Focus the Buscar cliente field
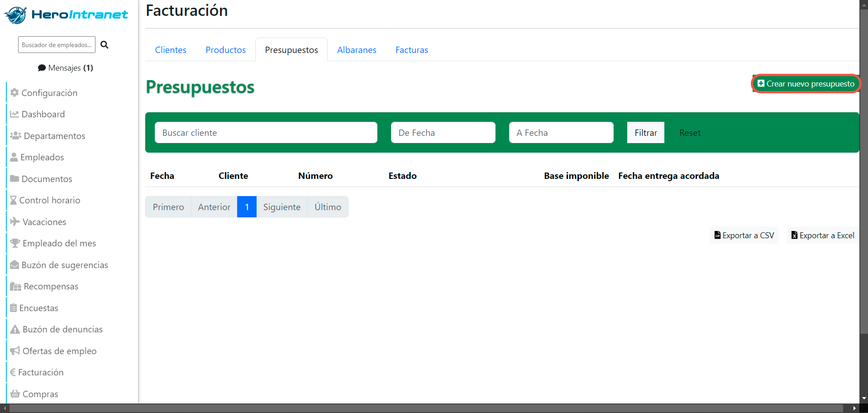Screen dimensions: 868x413 266,133
